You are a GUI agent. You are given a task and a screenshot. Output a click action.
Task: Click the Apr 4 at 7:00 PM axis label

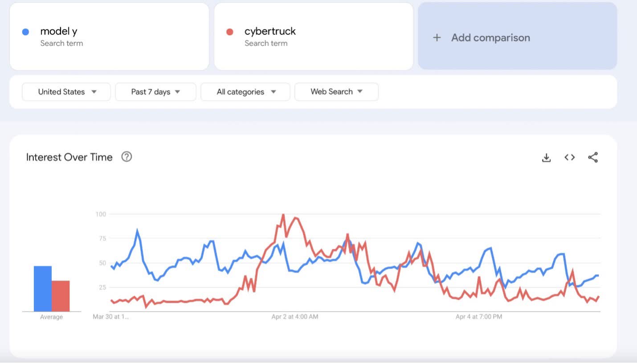tap(479, 317)
